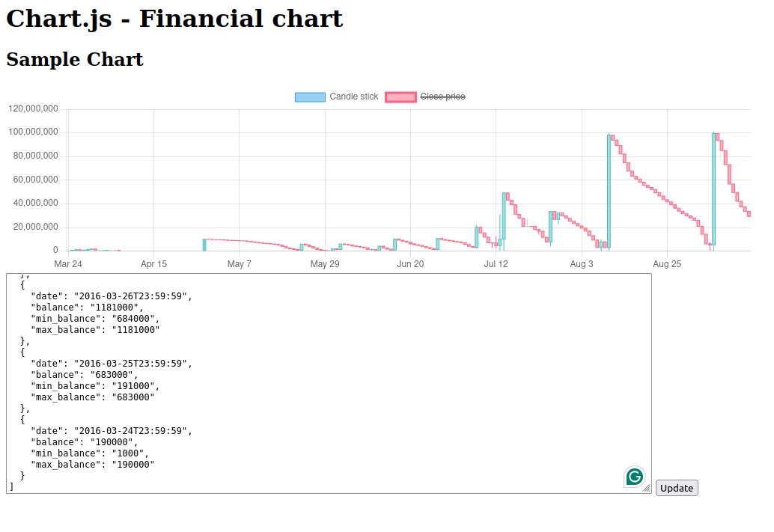Click the "120,000,000" y-axis label
774x532 pixels.
(34, 109)
